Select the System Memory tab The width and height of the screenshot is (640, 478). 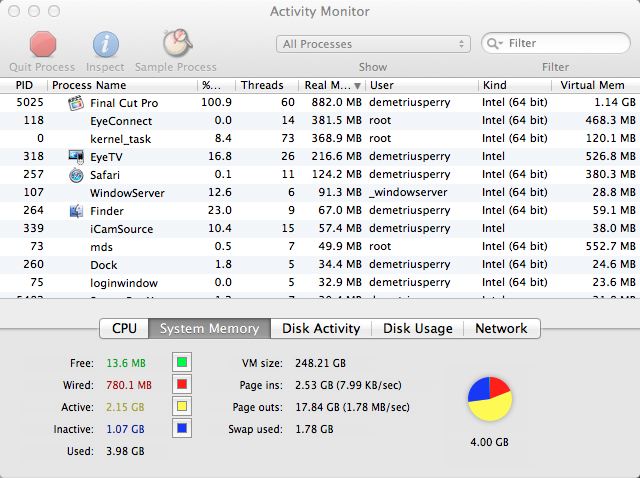point(209,329)
